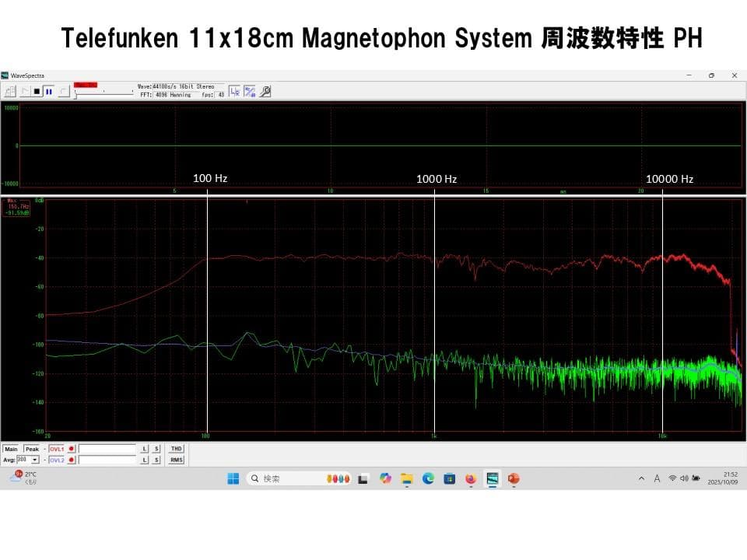Click the L load button in OVL1 row

tap(145, 449)
